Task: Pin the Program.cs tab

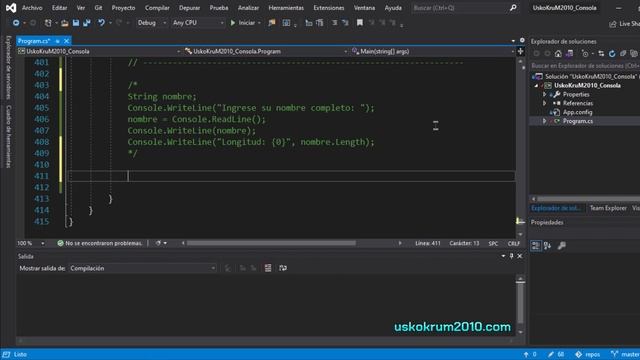Action: pyautogui.click(x=58, y=41)
